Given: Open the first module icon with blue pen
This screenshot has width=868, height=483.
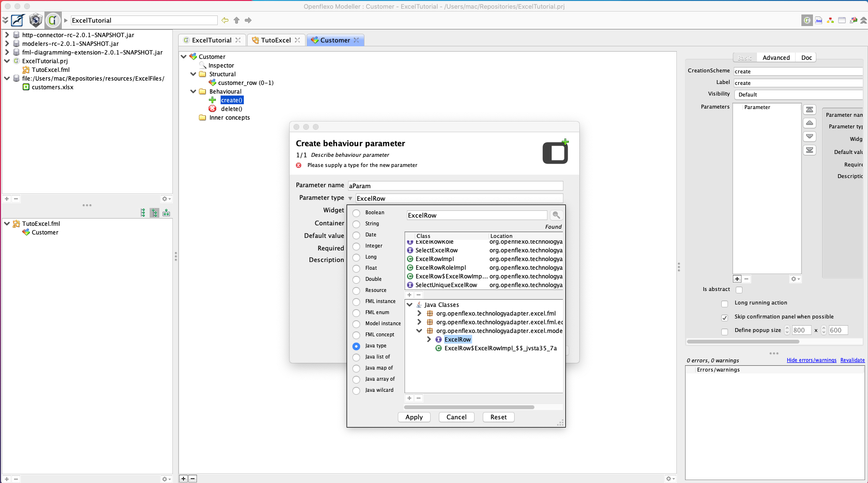Looking at the screenshot, I should click(18, 20).
